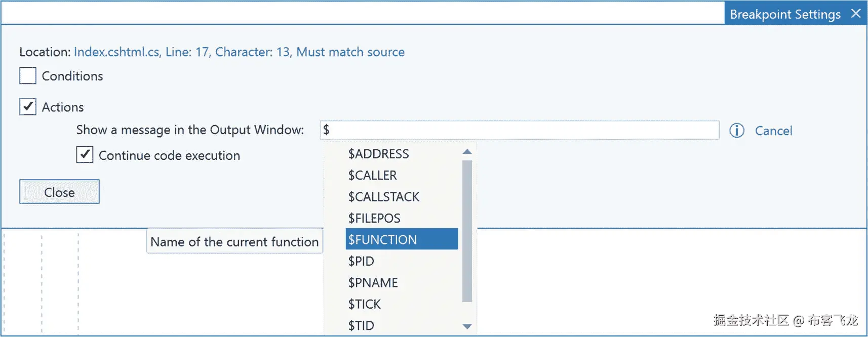Image resolution: width=868 pixels, height=337 pixels.
Task: Choose $ADDRESS from the autocomplete list
Action: (378, 154)
